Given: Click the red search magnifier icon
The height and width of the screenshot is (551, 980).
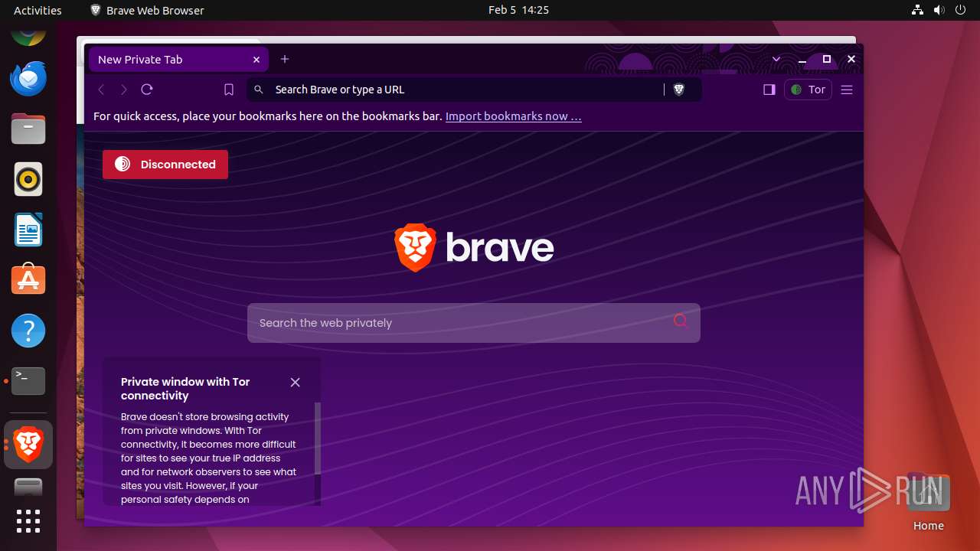Looking at the screenshot, I should click(681, 321).
